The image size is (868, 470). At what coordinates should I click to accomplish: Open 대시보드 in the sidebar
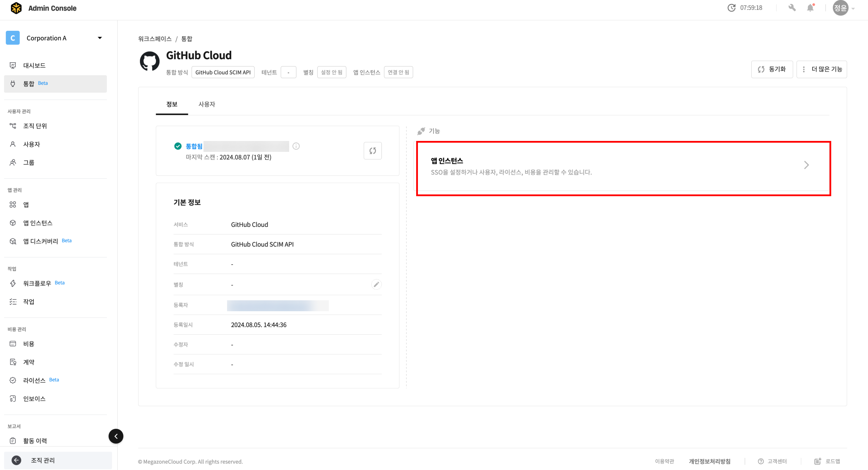(55, 65)
